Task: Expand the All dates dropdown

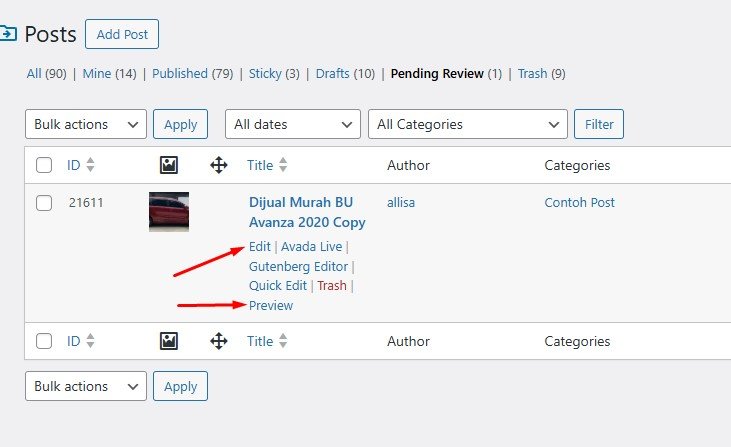Action: coord(292,125)
